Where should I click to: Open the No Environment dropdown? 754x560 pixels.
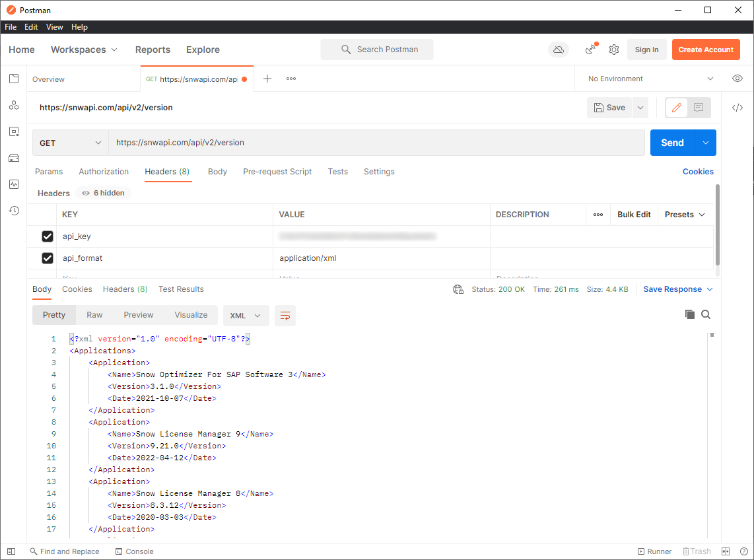(x=650, y=79)
